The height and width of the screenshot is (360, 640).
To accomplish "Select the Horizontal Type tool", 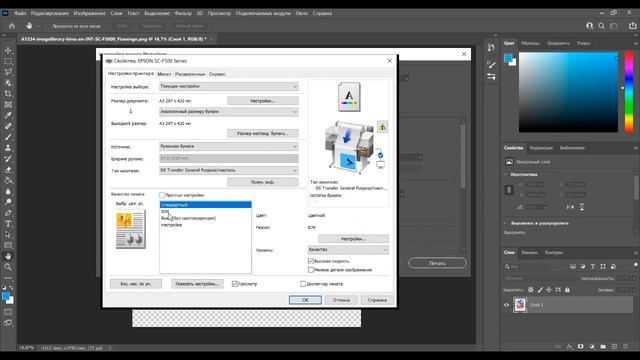I will tap(8, 224).
